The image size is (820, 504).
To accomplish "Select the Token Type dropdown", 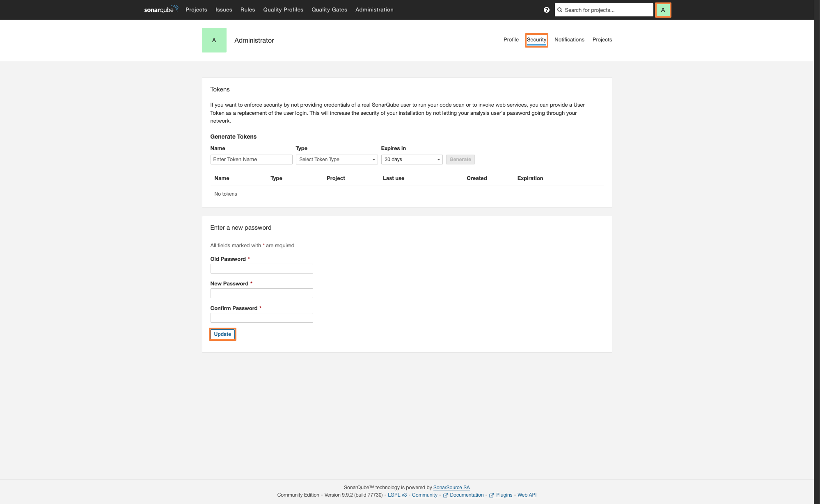I will point(336,159).
